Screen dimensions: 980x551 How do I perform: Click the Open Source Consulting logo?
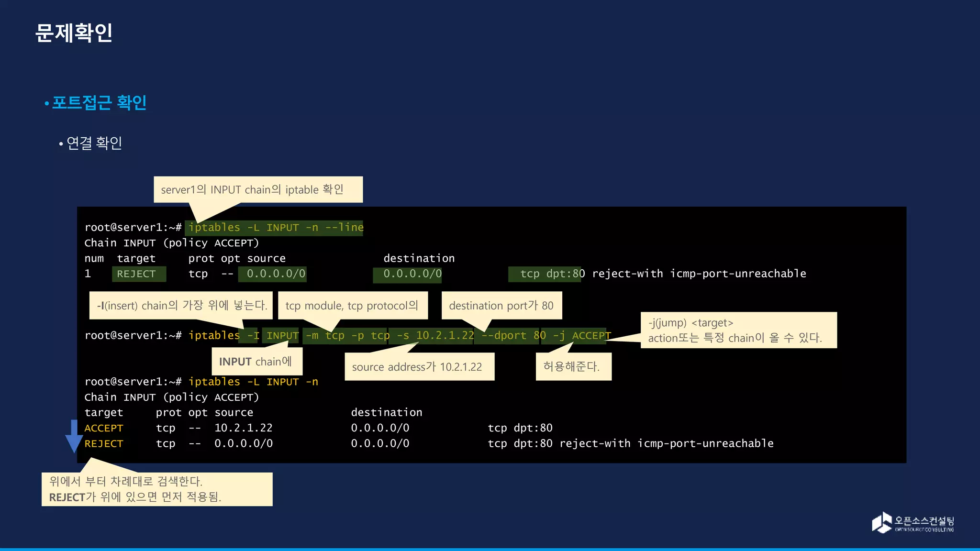tap(912, 523)
